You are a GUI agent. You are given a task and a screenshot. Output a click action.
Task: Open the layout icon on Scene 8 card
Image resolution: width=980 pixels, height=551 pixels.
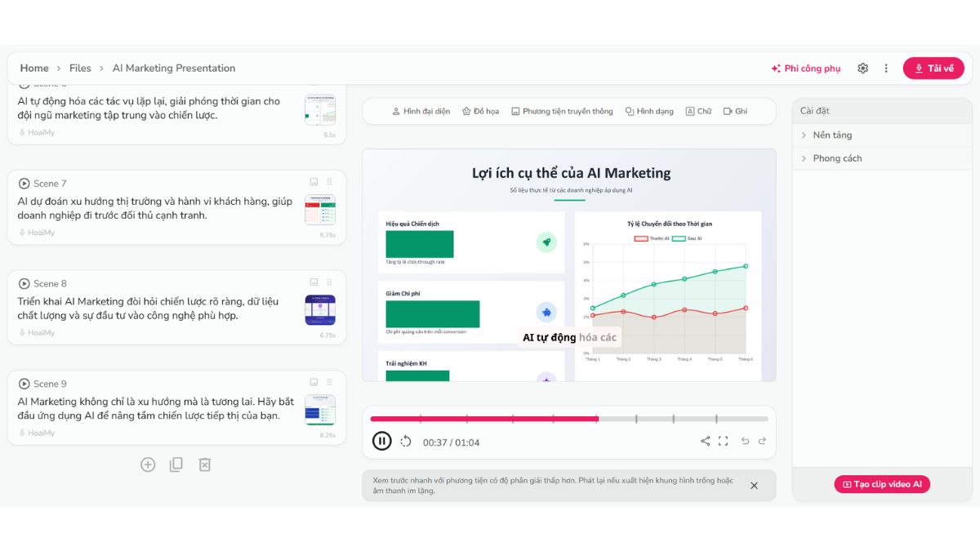tap(314, 282)
